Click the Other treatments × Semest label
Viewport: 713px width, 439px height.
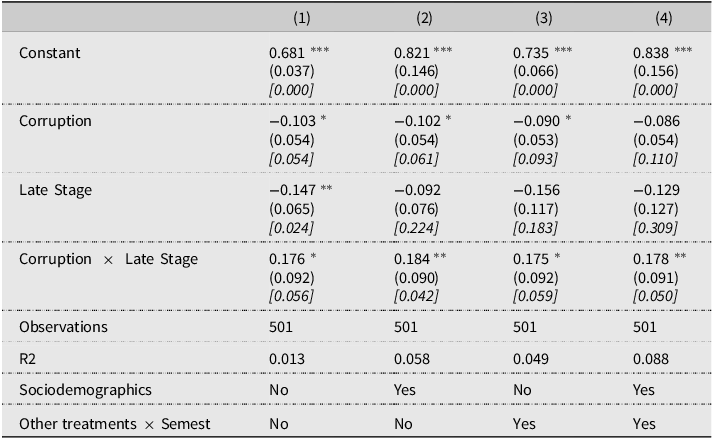(x=115, y=424)
